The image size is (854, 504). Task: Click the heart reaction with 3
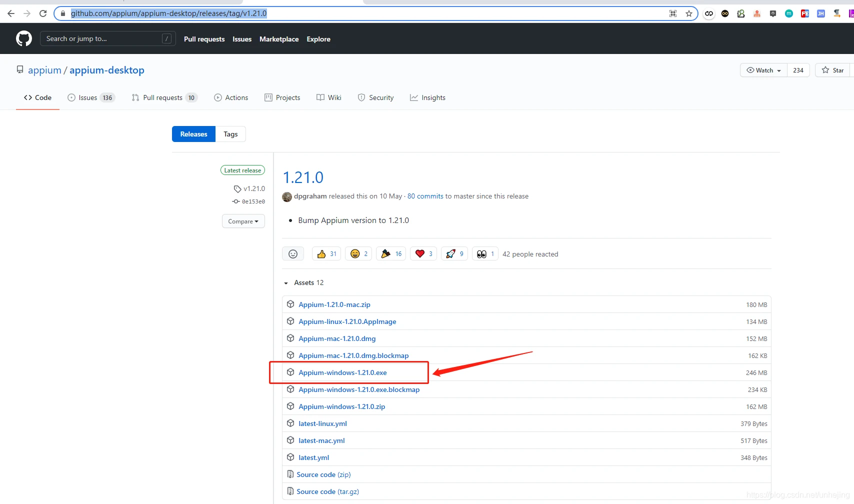[423, 254]
